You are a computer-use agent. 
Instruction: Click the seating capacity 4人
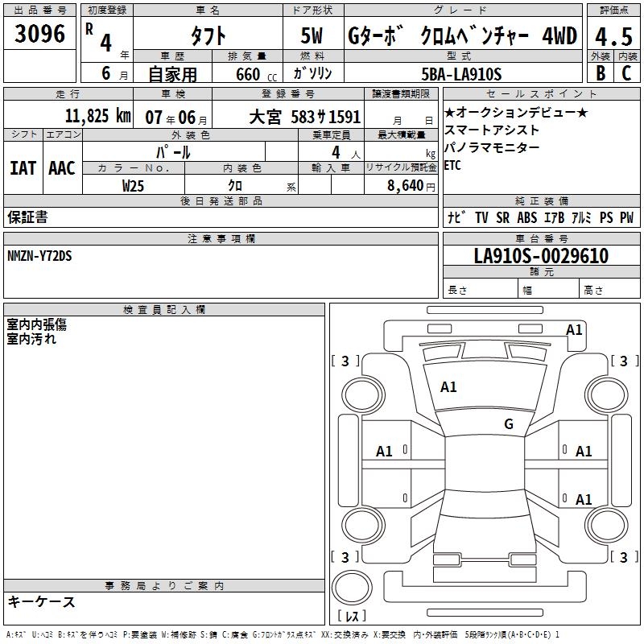tap(346, 153)
